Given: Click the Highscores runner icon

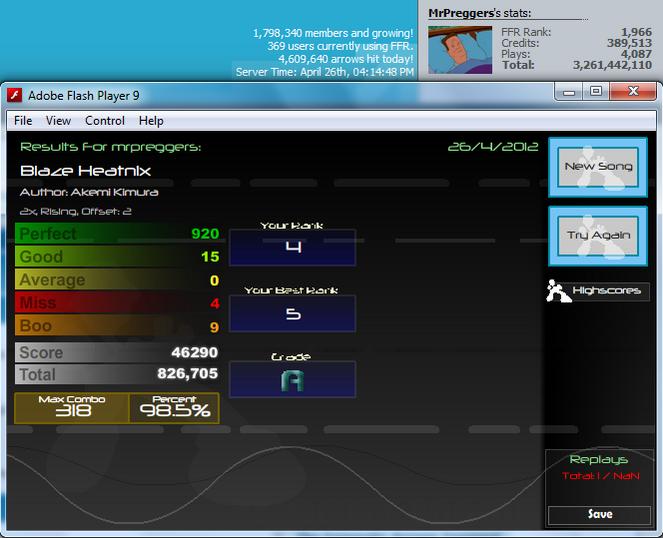Looking at the screenshot, I should point(558,291).
